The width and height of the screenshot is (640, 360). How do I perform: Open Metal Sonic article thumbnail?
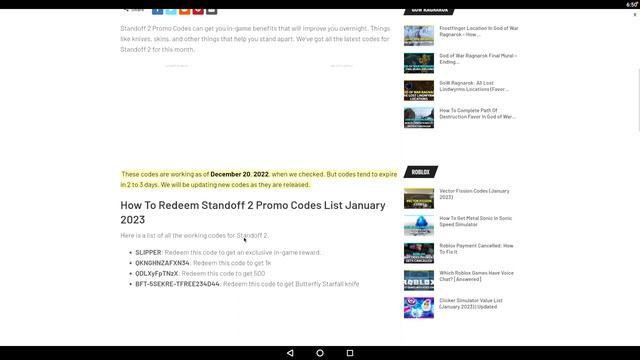pos(419,226)
